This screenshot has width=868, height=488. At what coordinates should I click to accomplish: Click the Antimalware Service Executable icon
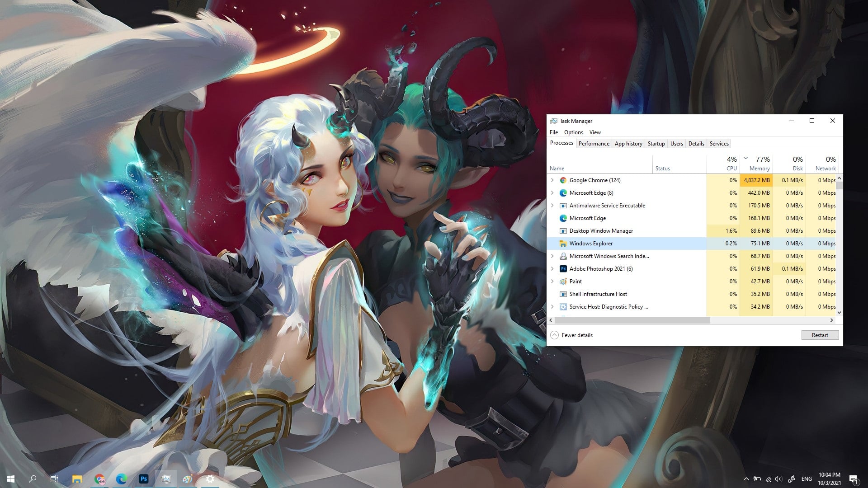[563, 206]
